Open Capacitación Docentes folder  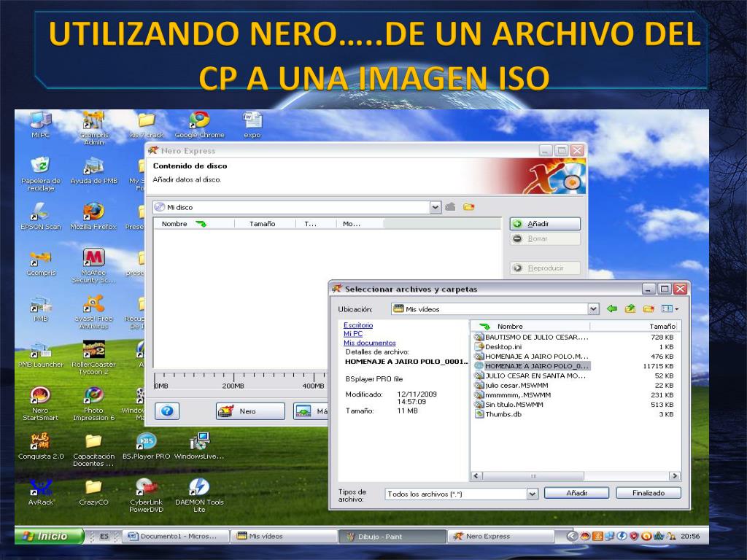coord(93,450)
